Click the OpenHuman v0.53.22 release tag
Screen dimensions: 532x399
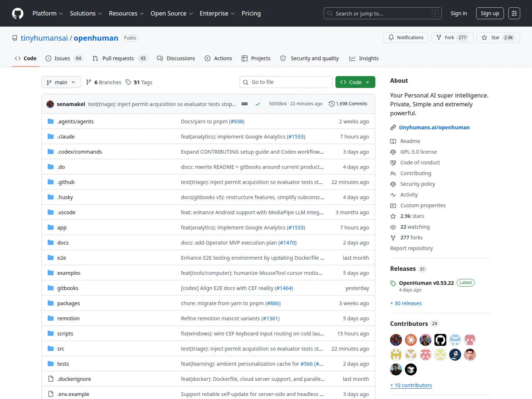(x=426, y=283)
